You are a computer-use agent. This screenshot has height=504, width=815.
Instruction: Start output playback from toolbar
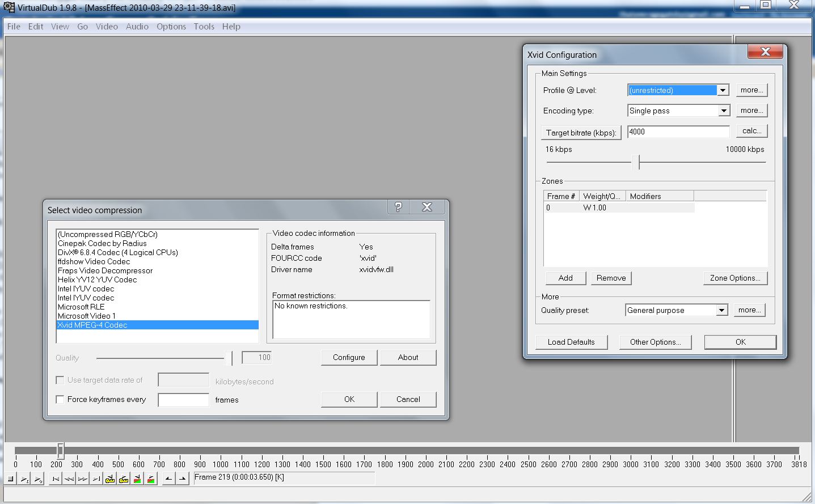point(38,479)
